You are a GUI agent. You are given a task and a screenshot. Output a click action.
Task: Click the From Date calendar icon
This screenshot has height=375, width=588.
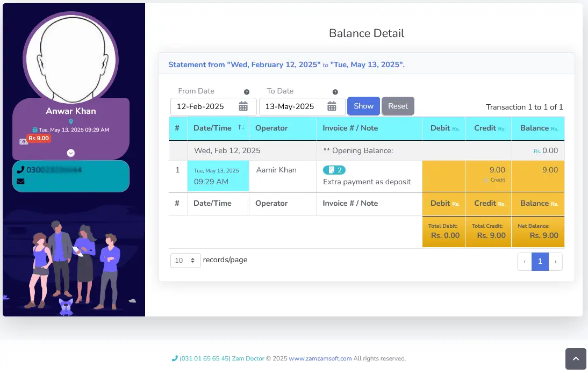[243, 106]
